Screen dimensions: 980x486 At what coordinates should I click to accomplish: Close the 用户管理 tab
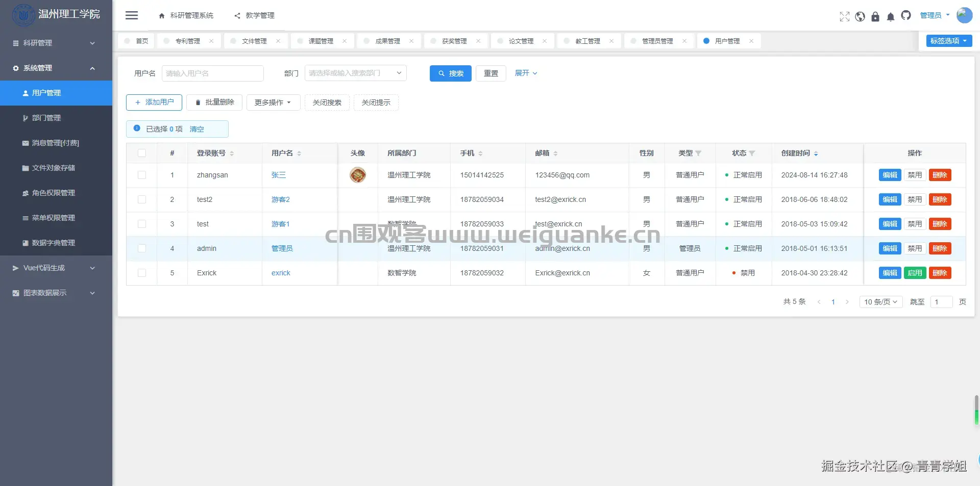pyautogui.click(x=751, y=41)
